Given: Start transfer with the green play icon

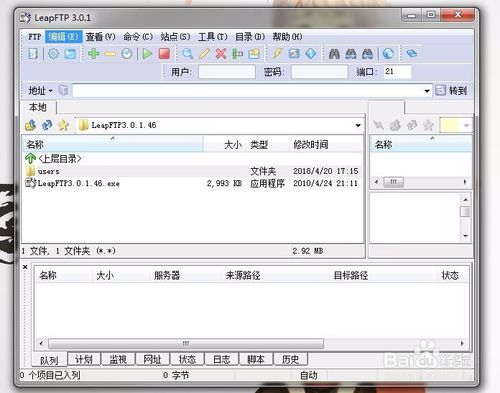Looking at the screenshot, I should (x=147, y=53).
